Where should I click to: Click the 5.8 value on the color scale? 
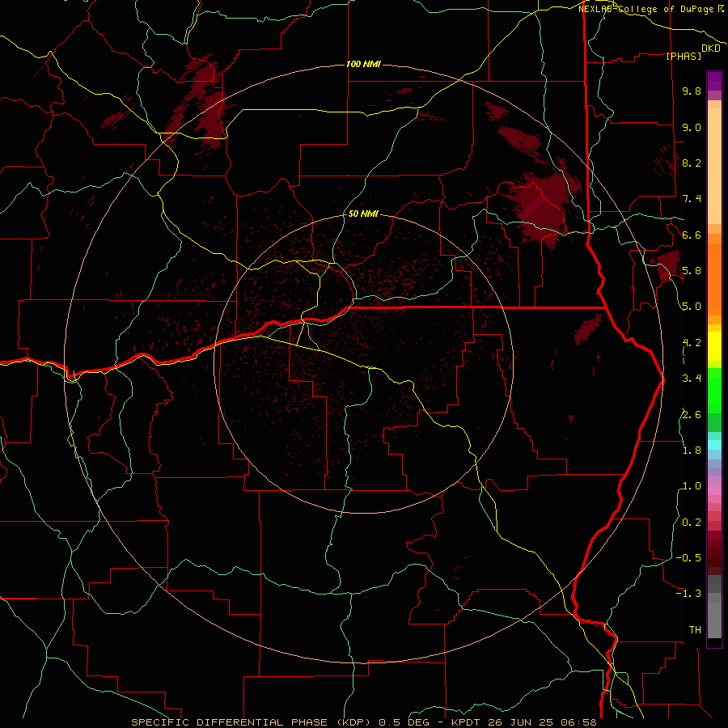(x=692, y=271)
